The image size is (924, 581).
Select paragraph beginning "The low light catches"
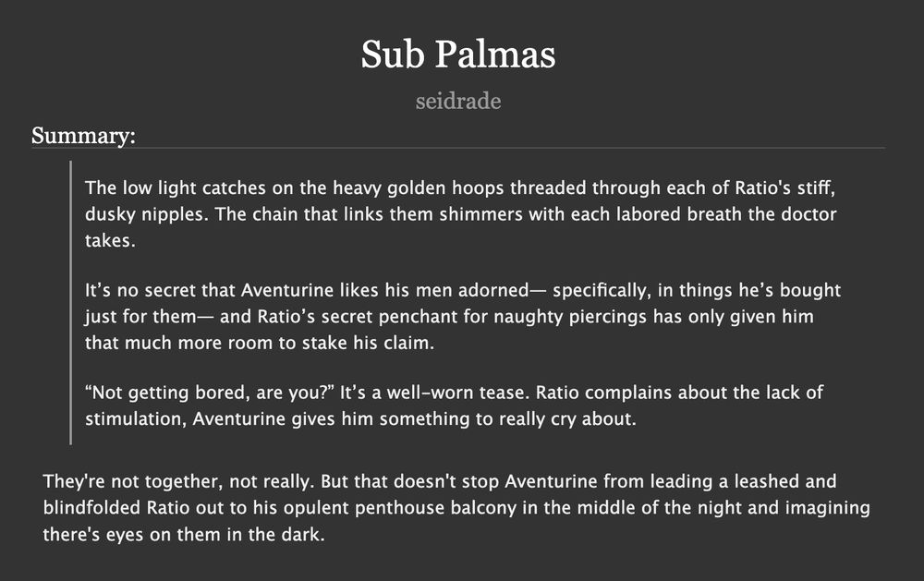click(460, 214)
